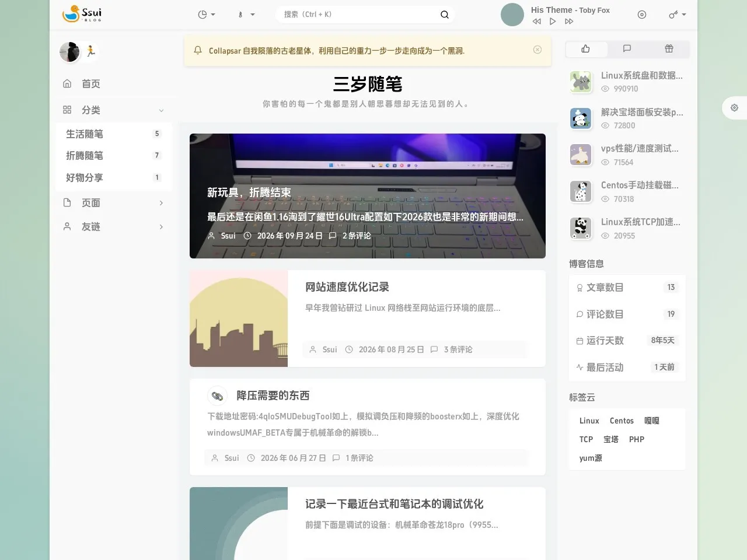Go to 首页 home page

[114, 84]
